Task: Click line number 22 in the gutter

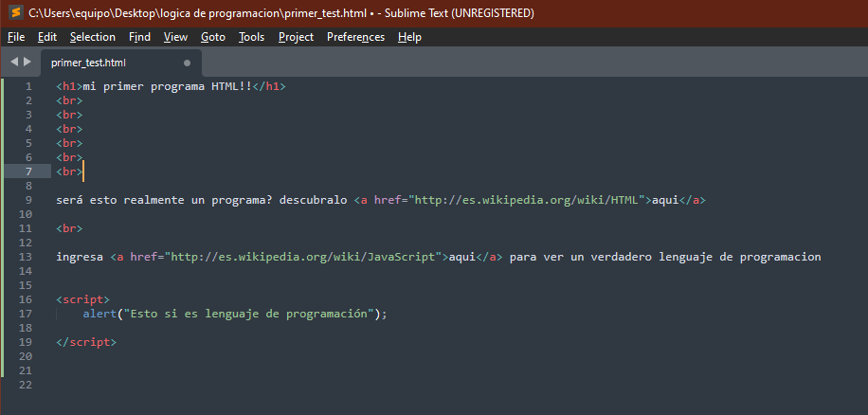Action: 26,385
